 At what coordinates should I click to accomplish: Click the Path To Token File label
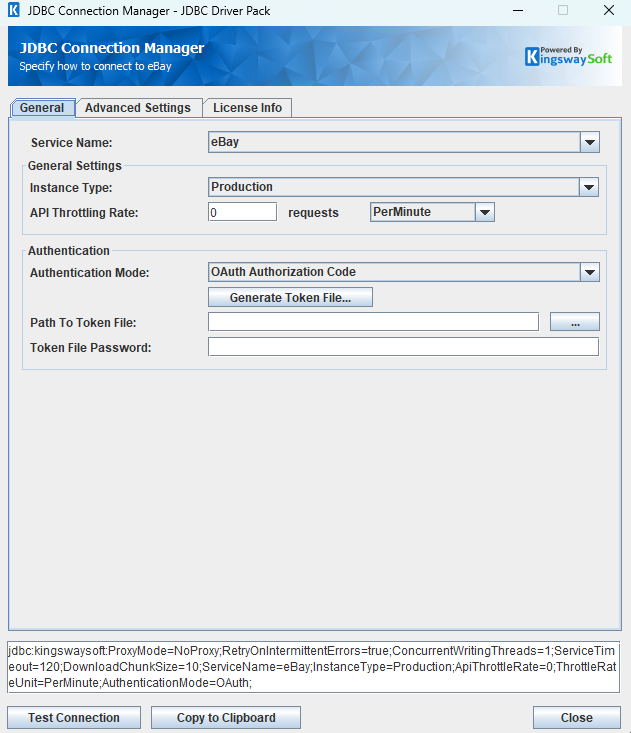click(x=83, y=323)
